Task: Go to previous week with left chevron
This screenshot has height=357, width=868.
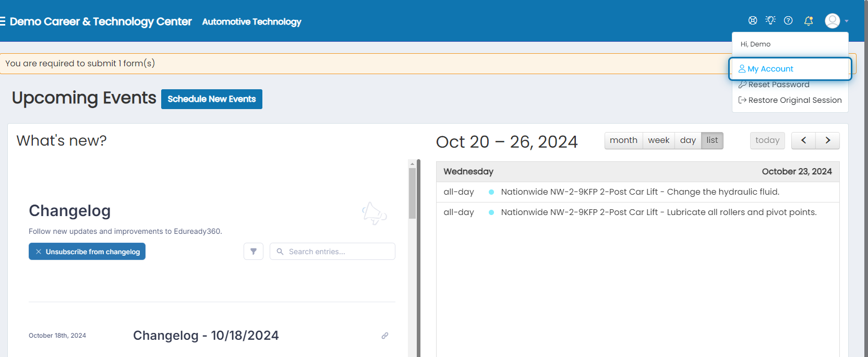Action: (803, 140)
